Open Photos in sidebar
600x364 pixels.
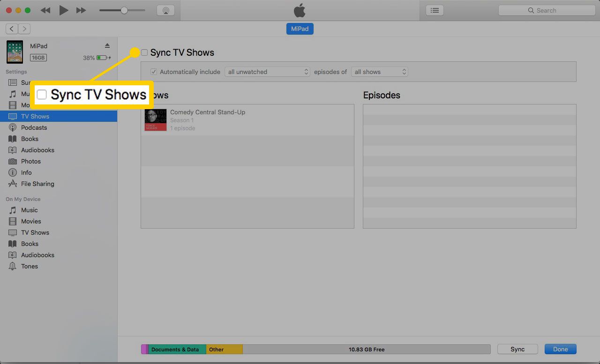point(59,161)
